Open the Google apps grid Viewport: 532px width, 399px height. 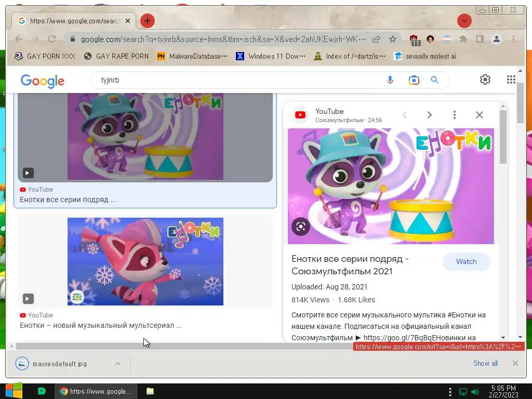pyautogui.click(x=511, y=79)
